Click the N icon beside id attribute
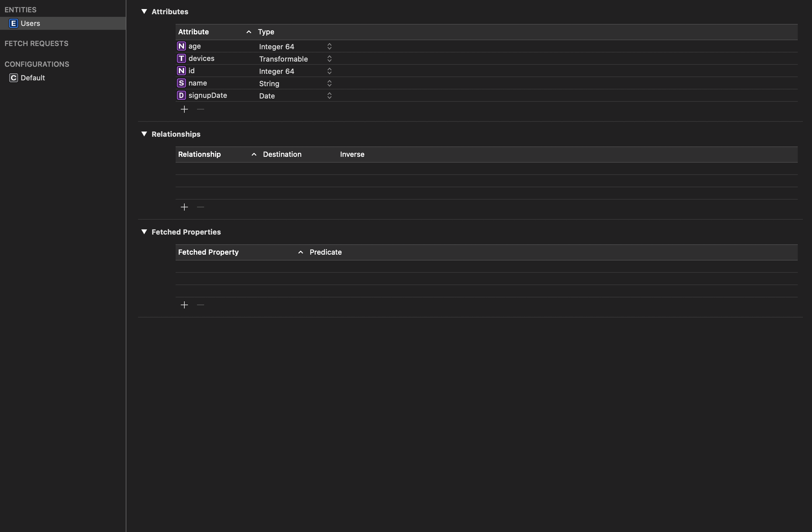Screen dimensions: 812x532 (181, 71)
